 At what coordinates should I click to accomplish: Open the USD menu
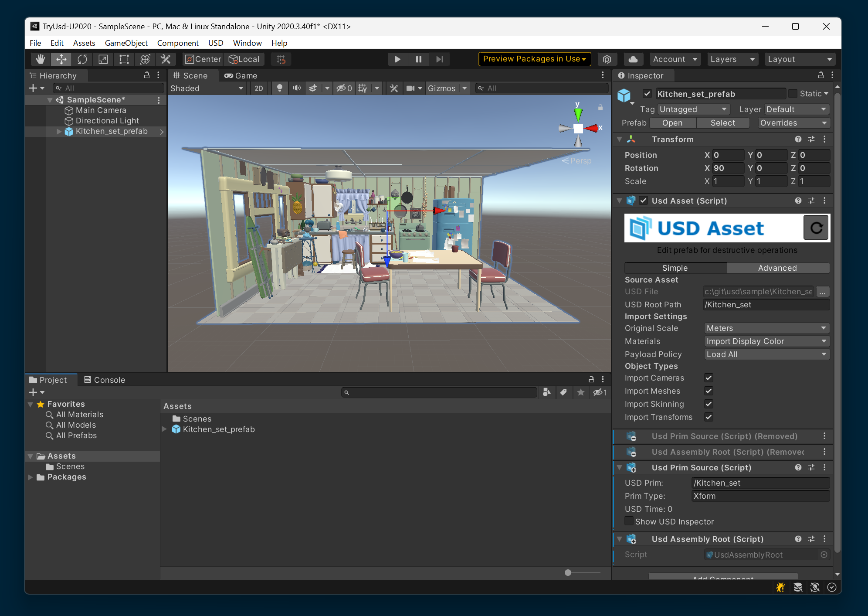(215, 43)
